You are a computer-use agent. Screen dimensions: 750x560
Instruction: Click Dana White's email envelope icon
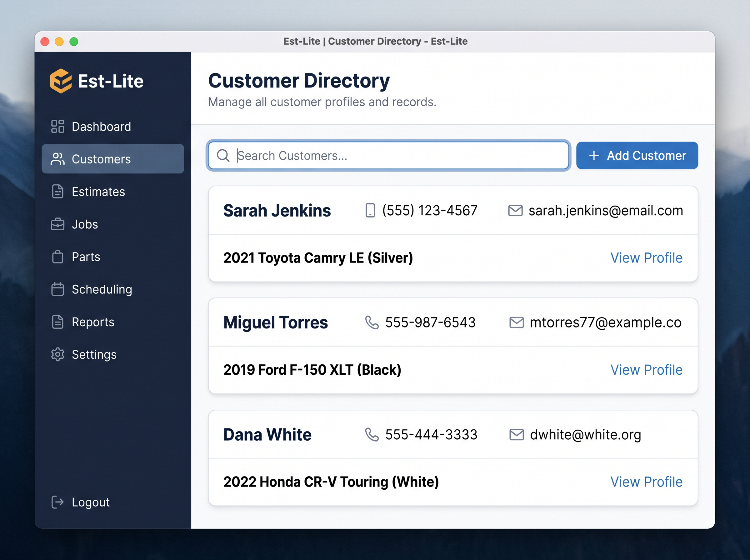point(517,435)
